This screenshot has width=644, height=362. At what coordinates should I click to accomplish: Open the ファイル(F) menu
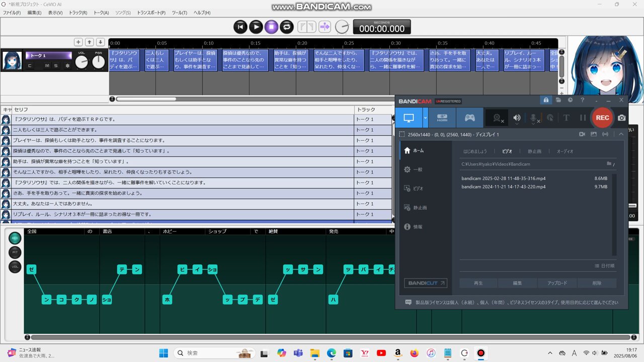(x=12, y=13)
